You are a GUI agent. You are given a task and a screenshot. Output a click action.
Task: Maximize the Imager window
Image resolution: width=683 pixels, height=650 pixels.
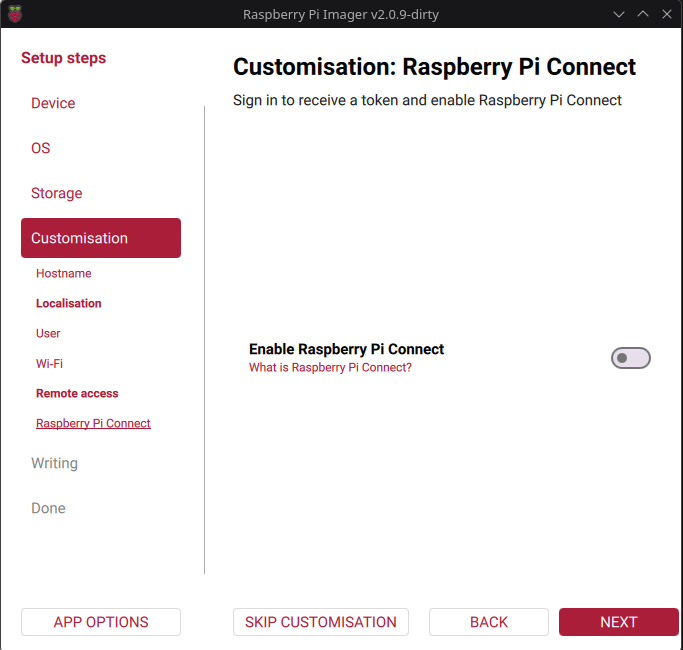643,14
